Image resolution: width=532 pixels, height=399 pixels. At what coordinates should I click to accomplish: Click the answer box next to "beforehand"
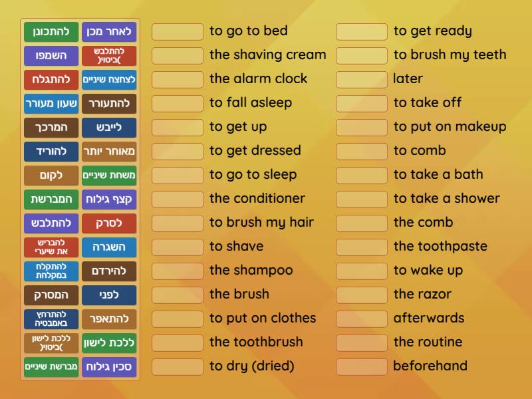362,366
